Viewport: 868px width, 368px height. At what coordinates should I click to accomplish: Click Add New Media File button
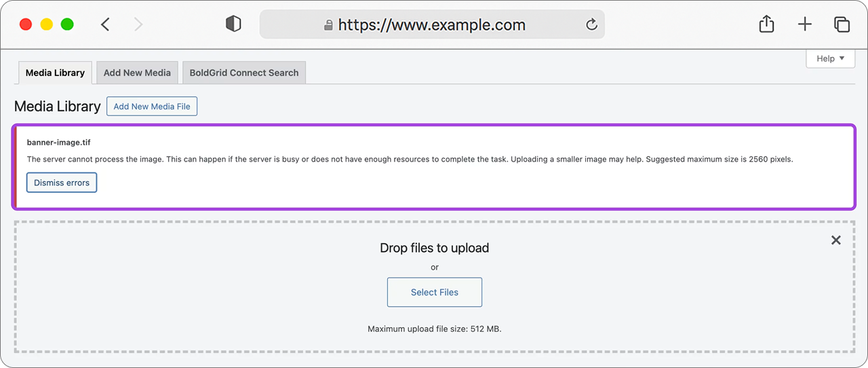(x=152, y=107)
